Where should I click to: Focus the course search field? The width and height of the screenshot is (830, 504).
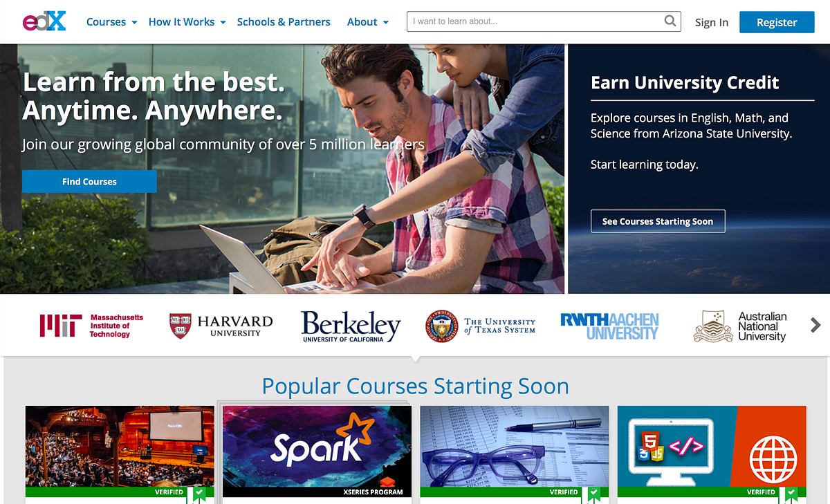(544, 21)
